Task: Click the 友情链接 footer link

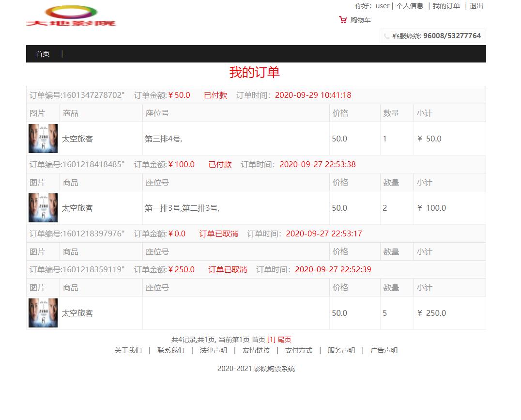Action: 256,350
